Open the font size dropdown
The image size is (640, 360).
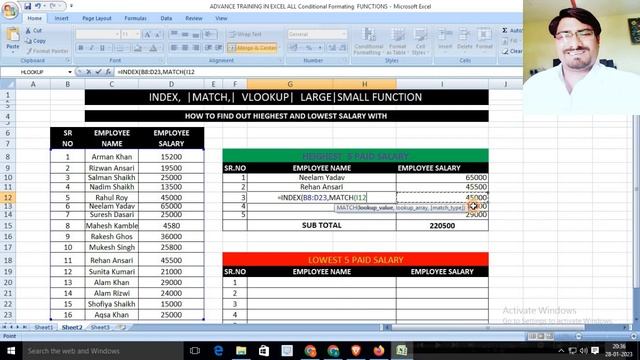pyautogui.click(x=138, y=34)
